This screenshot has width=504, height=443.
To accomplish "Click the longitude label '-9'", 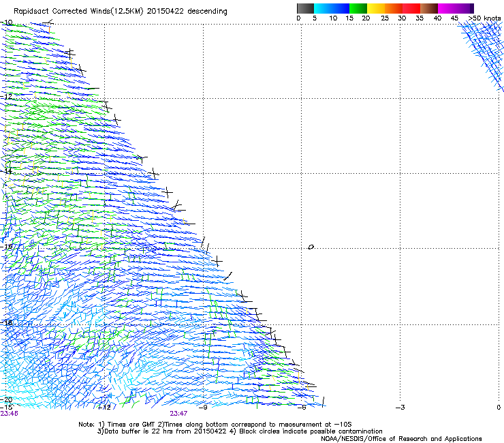I will 203,408.
